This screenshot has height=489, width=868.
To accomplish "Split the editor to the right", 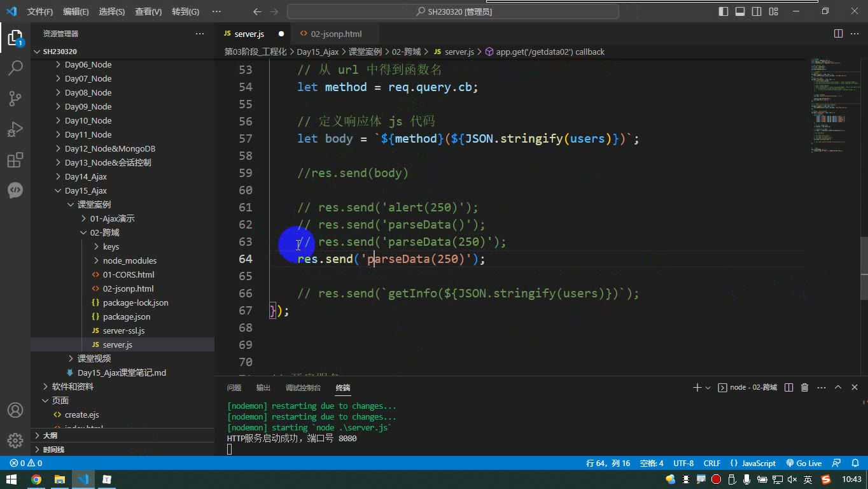I will pos(838,34).
